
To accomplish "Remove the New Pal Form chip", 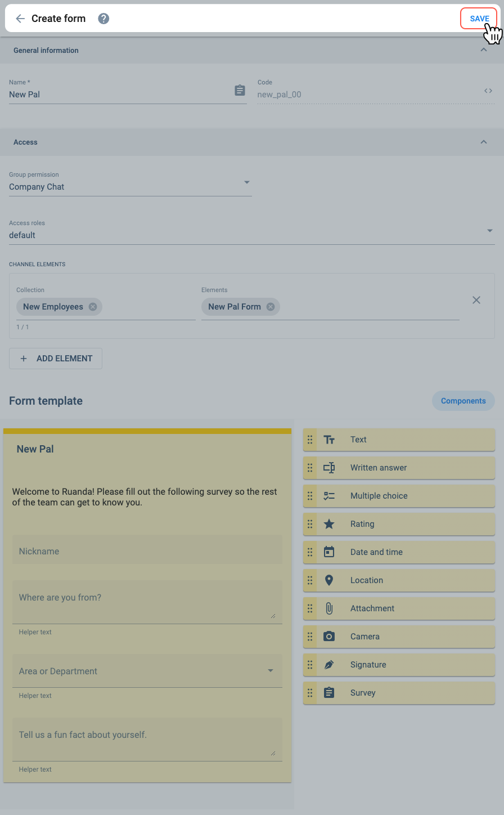I will coord(271,307).
